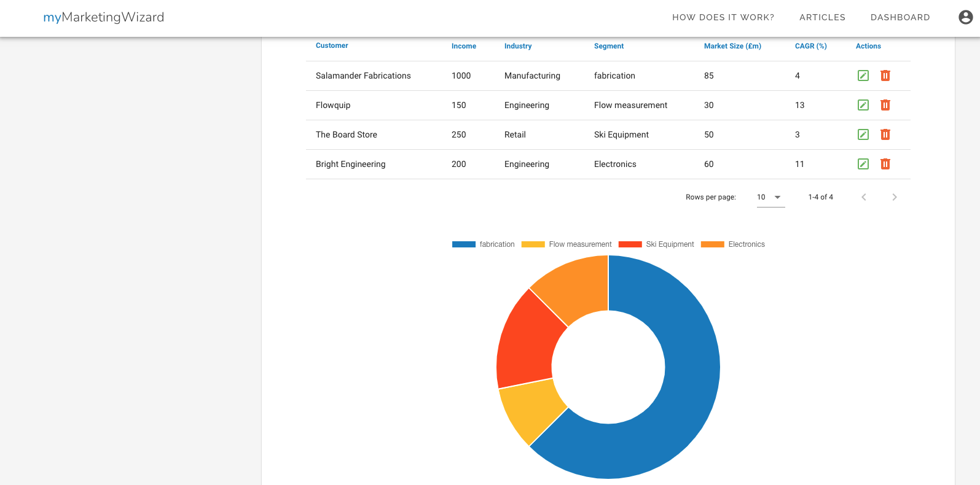This screenshot has width=980, height=485.
Task: Open the Dashboard menu item
Action: [x=900, y=17]
